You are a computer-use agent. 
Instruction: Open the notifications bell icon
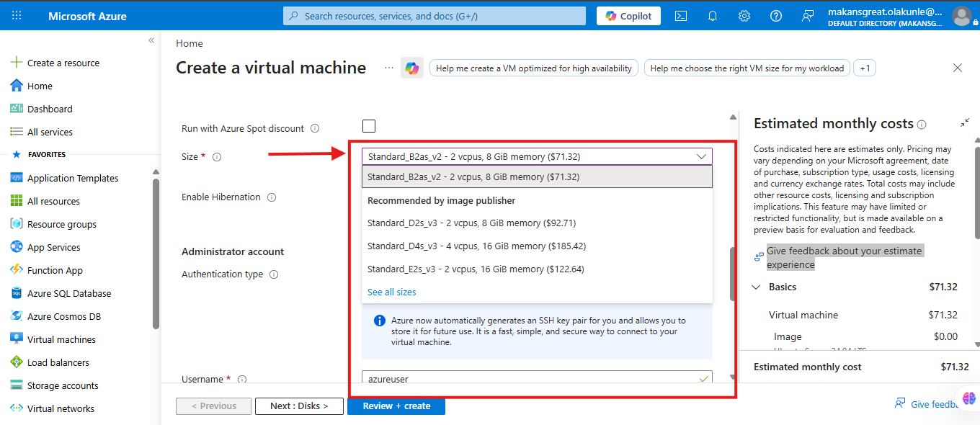pyautogui.click(x=713, y=16)
